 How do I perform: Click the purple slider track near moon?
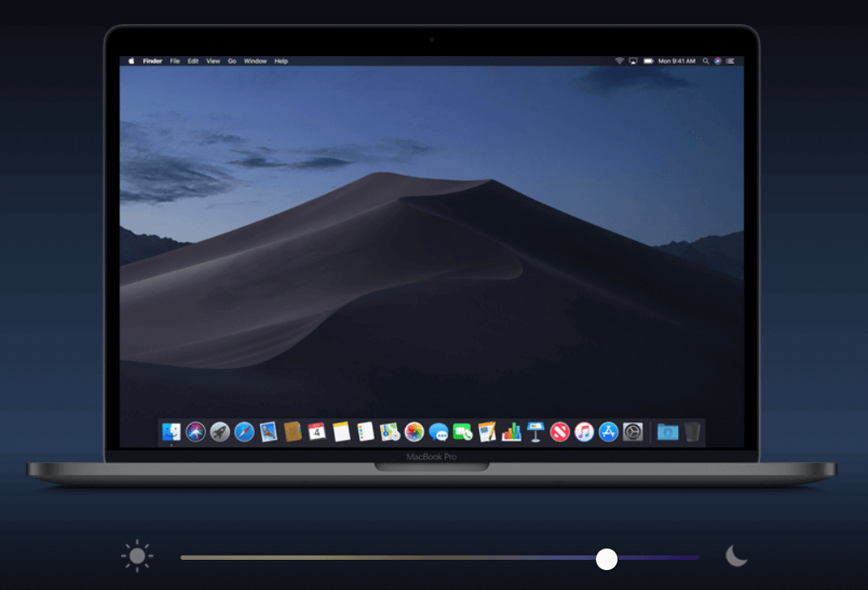point(658,557)
